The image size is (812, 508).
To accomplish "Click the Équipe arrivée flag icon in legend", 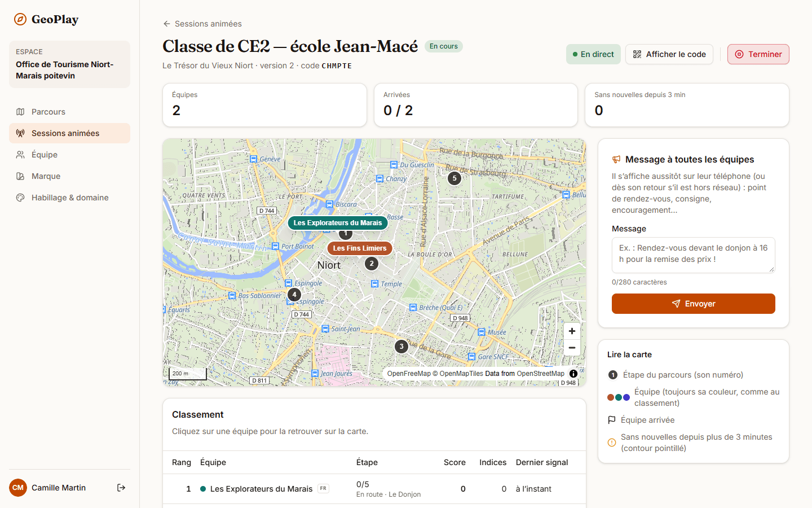I will pyautogui.click(x=612, y=420).
